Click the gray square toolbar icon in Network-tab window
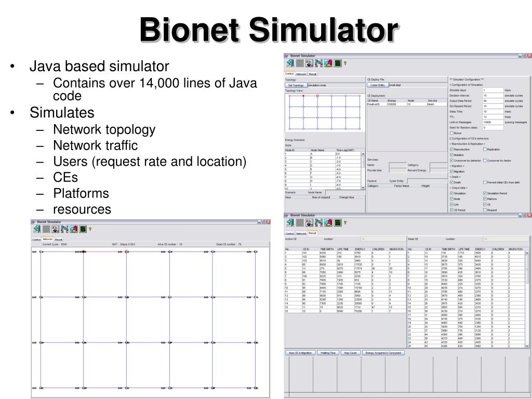The image size is (532, 399). pos(46,229)
